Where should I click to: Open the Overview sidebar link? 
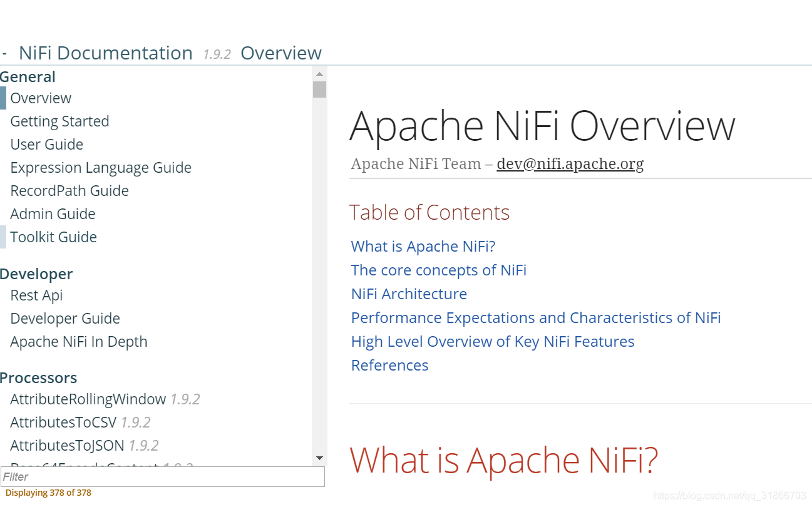pos(41,98)
